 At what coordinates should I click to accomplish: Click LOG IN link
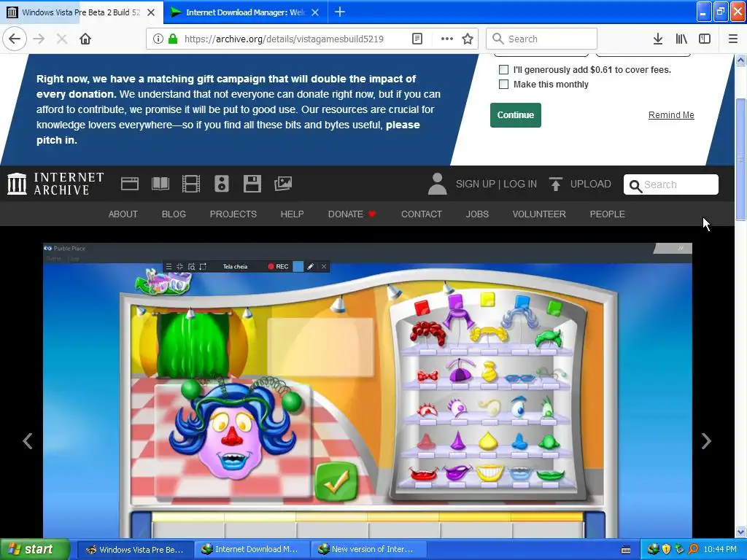point(520,184)
